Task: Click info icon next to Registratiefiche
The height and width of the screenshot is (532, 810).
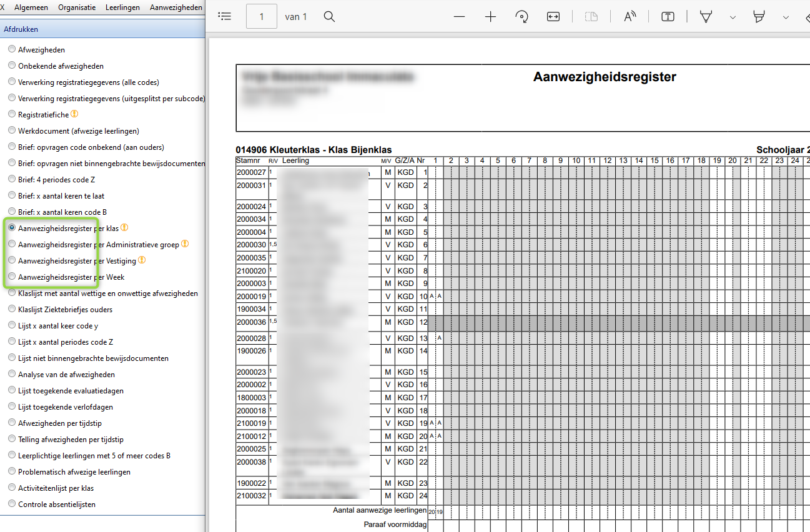Action: [74, 114]
